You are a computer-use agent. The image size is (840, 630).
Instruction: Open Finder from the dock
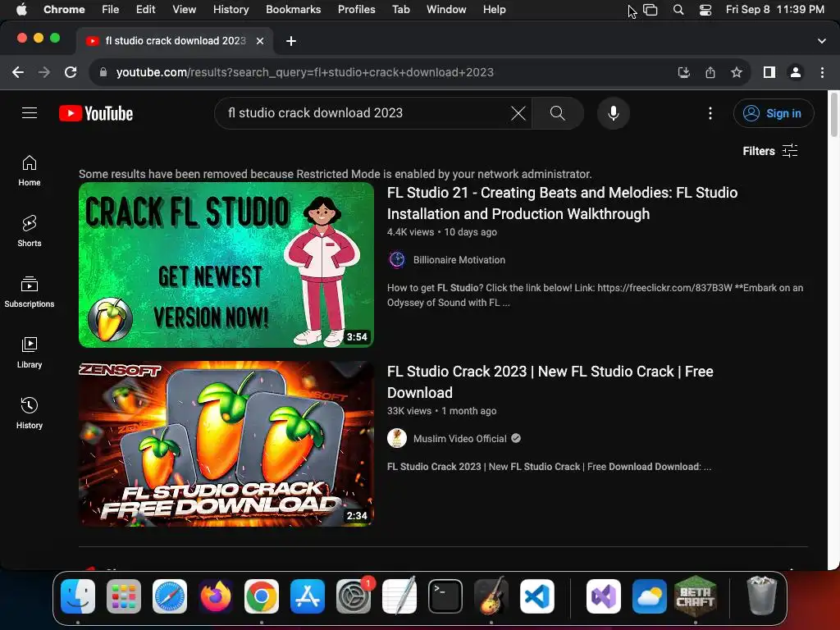pyautogui.click(x=78, y=596)
